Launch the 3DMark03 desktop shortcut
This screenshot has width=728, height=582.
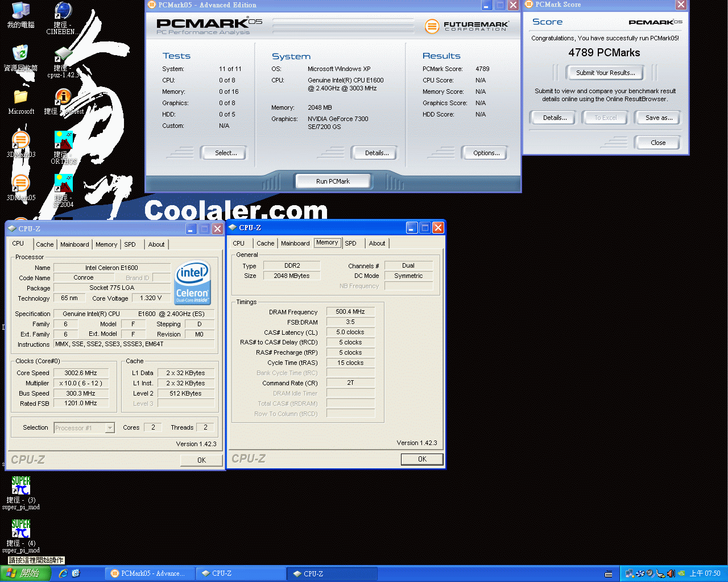(20, 144)
